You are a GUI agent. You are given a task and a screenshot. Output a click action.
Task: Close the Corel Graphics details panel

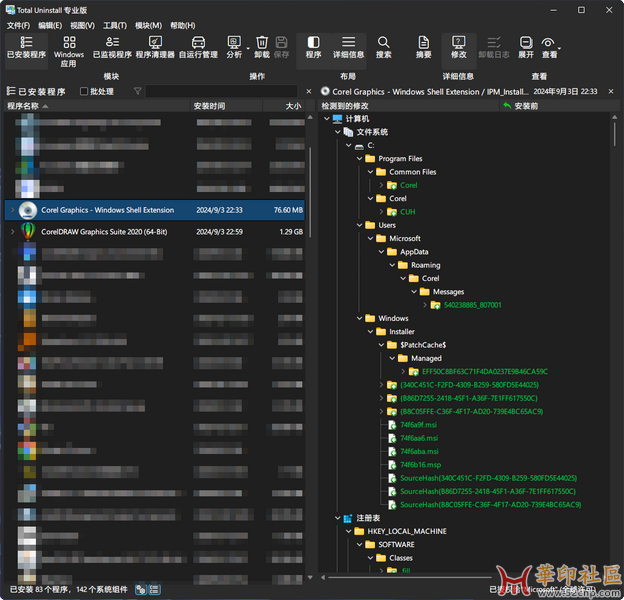(611, 92)
